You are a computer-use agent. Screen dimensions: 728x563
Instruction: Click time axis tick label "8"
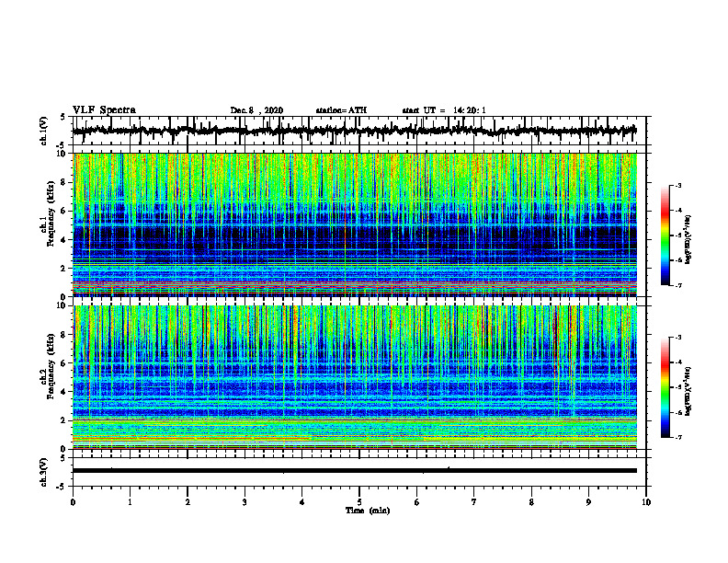click(531, 502)
